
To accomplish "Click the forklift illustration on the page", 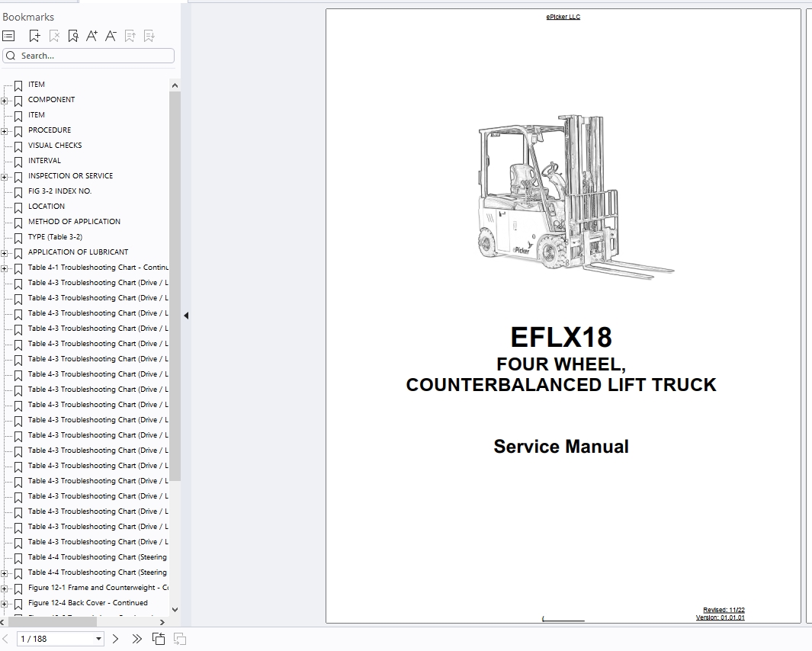I will click(575, 197).
